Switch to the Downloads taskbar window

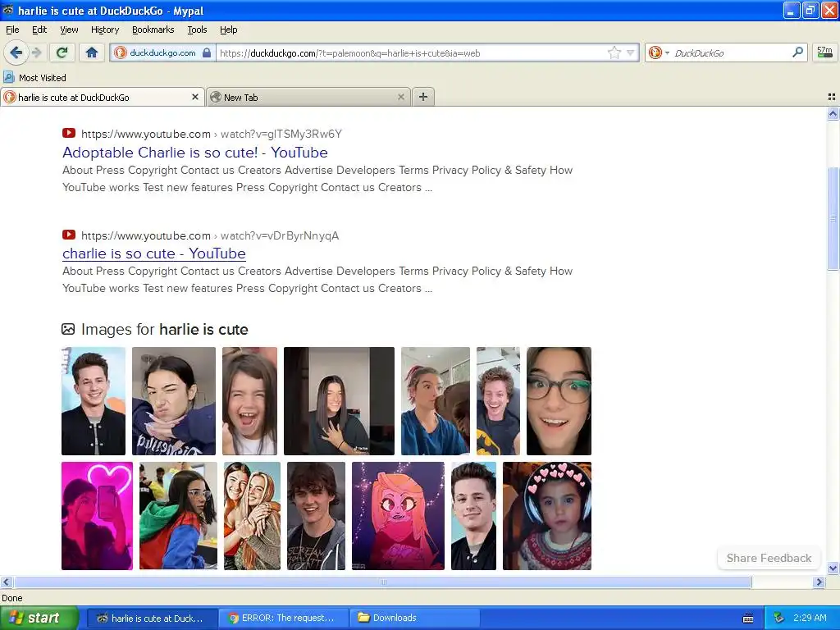click(415, 619)
